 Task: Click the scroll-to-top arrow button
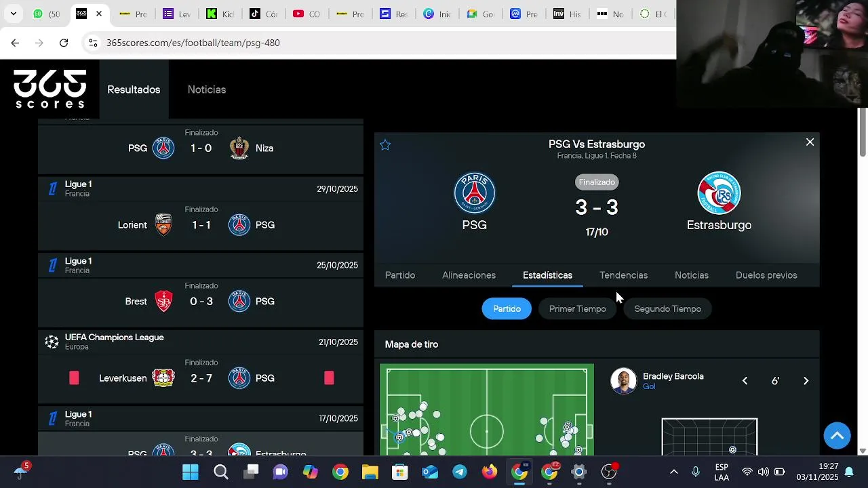[837, 435]
